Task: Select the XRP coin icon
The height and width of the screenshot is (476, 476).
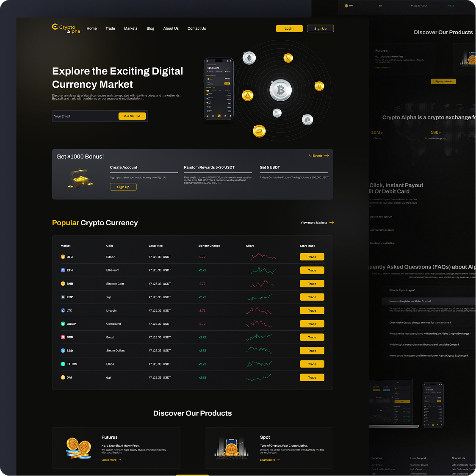Action: (63, 297)
